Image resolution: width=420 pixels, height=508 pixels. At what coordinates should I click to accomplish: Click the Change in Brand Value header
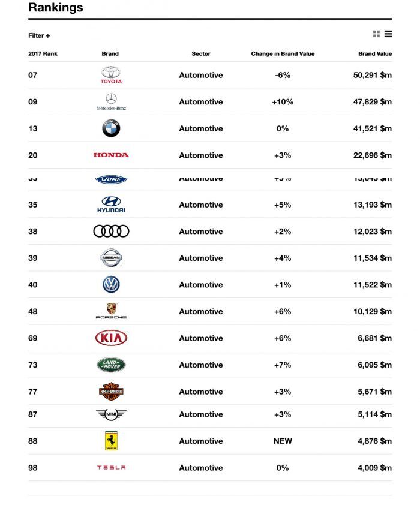point(283,53)
